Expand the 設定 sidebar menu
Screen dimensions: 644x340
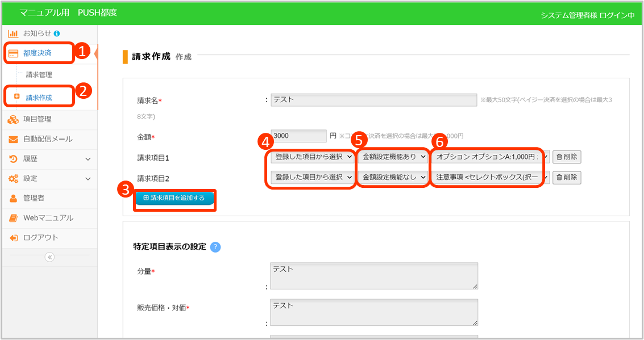pos(88,179)
